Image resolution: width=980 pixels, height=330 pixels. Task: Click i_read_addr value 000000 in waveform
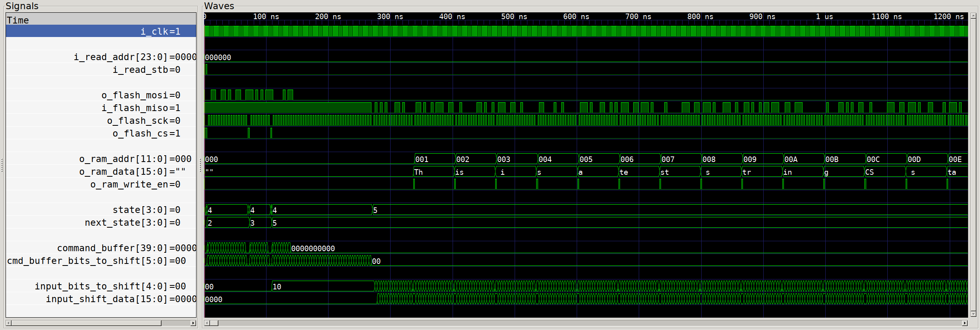point(218,57)
